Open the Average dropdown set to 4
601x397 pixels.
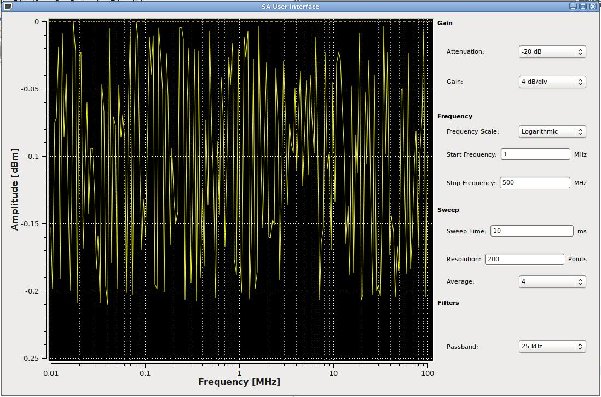(x=552, y=282)
